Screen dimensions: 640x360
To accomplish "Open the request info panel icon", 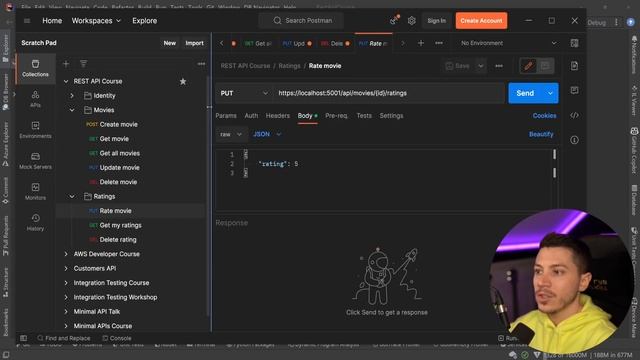I will tap(574, 140).
